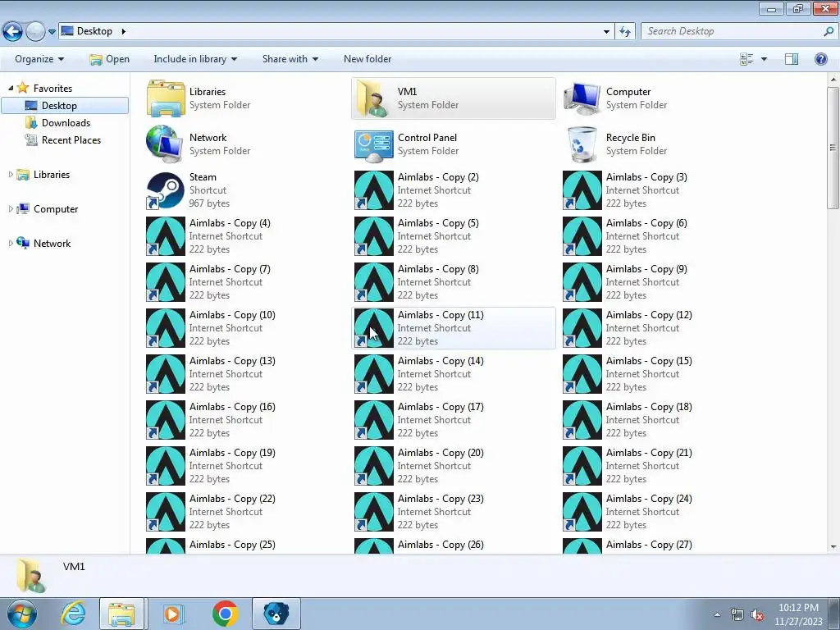
Task: Select the Aimlabs - Copy (12) icon
Action: 582,328
